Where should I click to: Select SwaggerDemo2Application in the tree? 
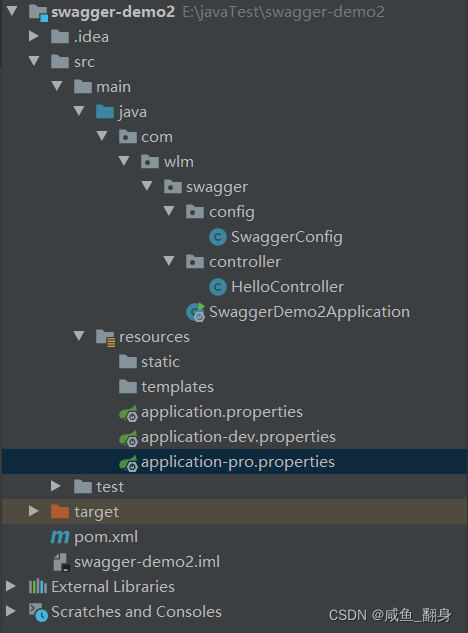(x=309, y=312)
